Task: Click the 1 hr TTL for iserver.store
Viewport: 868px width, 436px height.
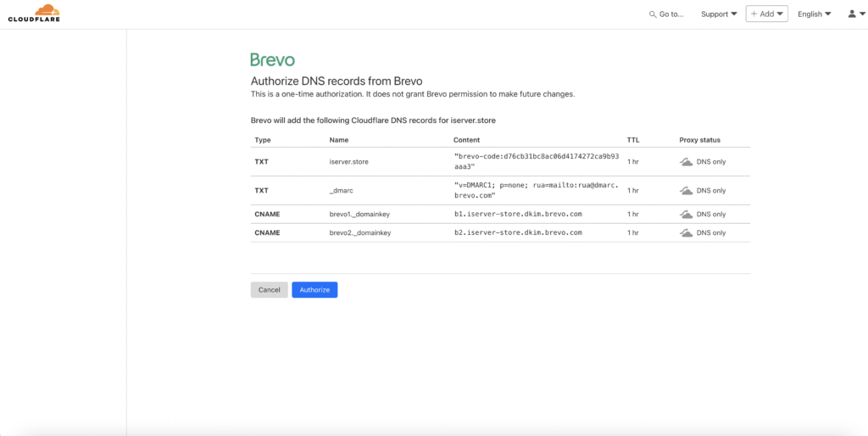Action: point(632,162)
